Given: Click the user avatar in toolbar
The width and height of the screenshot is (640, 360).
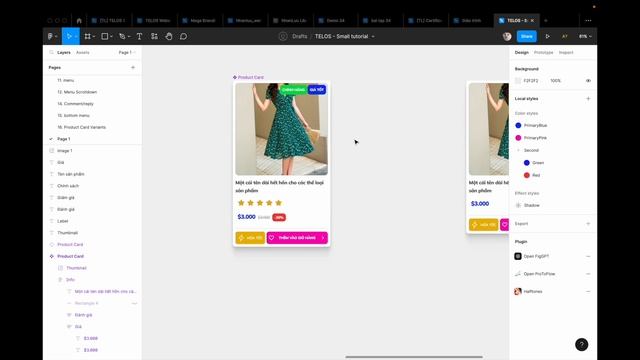Looking at the screenshot, I should (507, 36).
